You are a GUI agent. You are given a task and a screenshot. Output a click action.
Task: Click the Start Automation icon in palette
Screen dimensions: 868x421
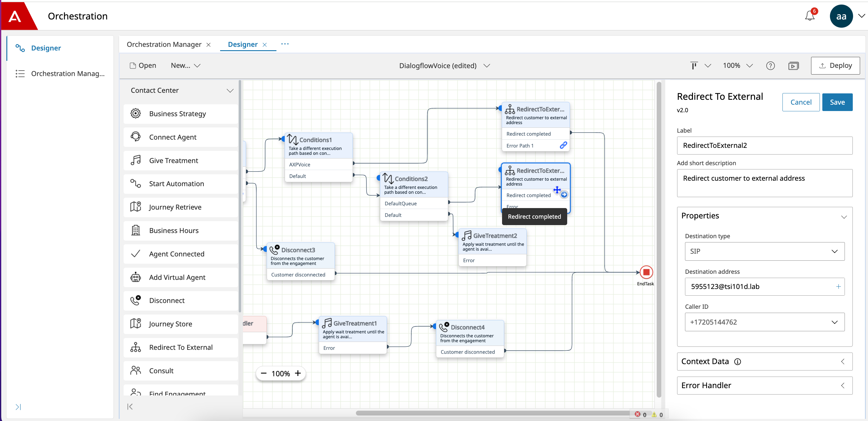click(x=135, y=184)
